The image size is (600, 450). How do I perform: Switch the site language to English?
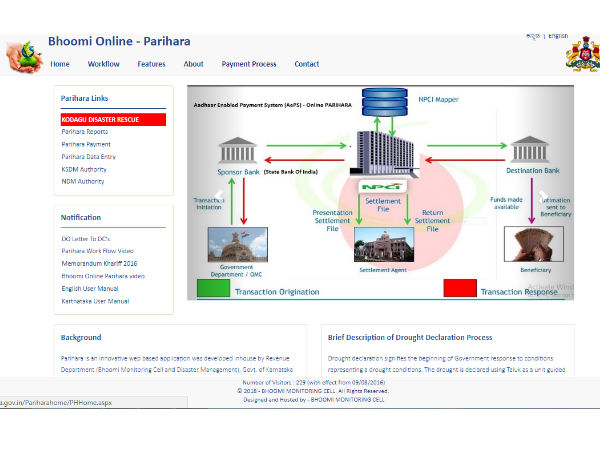pos(558,36)
